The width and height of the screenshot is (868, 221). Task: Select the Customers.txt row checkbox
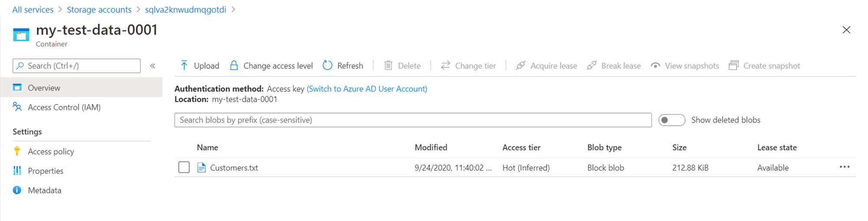184,167
